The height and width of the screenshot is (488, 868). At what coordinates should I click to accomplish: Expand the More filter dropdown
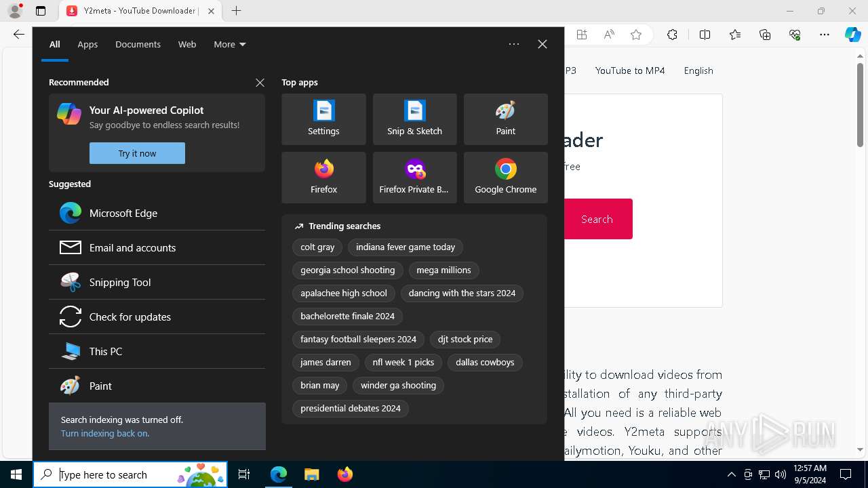click(x=230, y=44)
